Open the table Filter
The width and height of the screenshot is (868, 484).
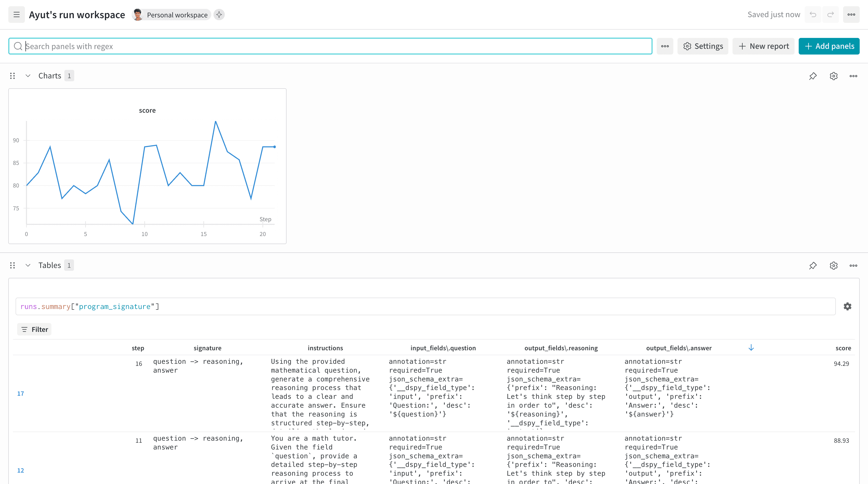[34, 329]
